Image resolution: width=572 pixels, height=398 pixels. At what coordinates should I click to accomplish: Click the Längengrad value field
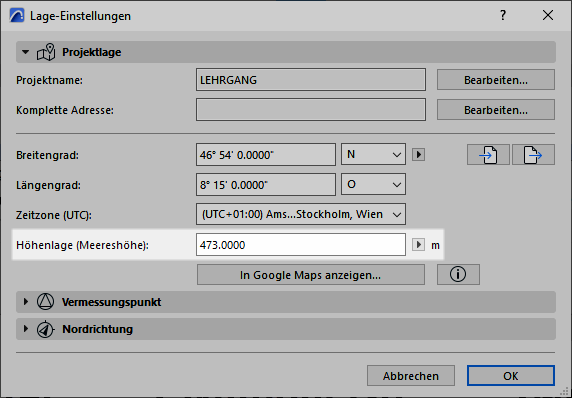(x=266, y=185)
